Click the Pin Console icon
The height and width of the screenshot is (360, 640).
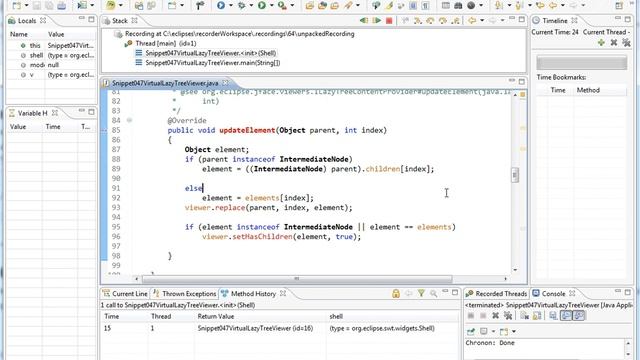click(x=471, y=331)
